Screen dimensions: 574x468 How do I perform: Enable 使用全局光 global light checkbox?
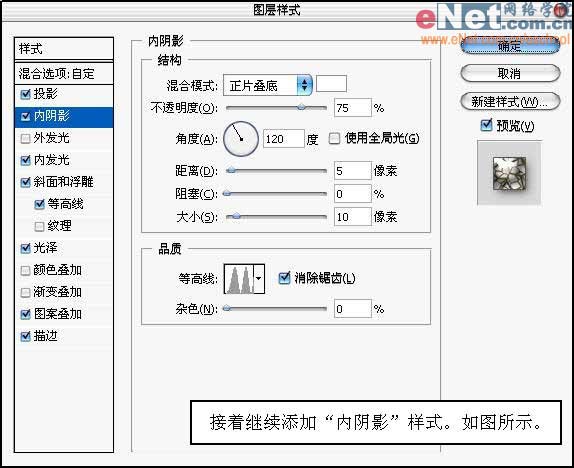334,138
